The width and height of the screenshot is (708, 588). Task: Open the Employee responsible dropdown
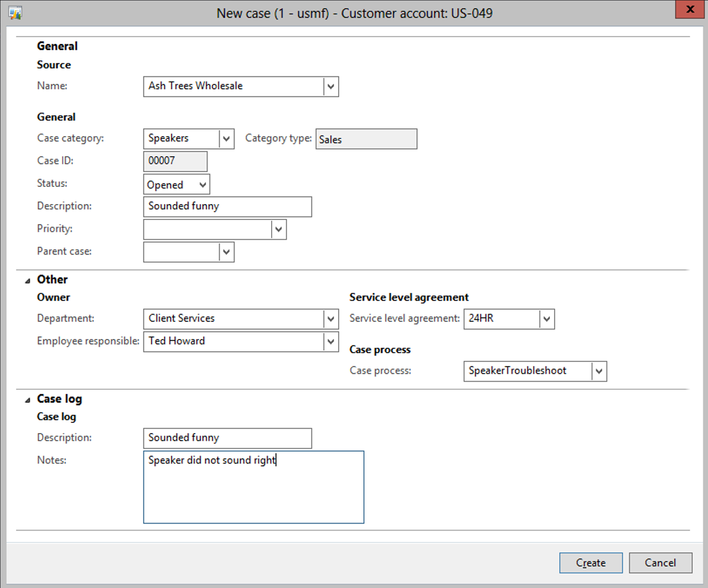click(331, 341)
